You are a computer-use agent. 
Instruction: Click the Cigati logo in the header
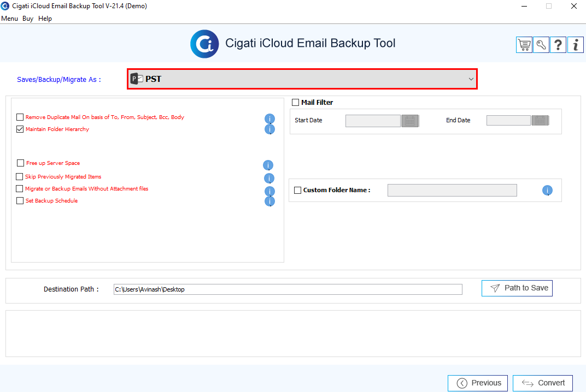click(204, 44)
